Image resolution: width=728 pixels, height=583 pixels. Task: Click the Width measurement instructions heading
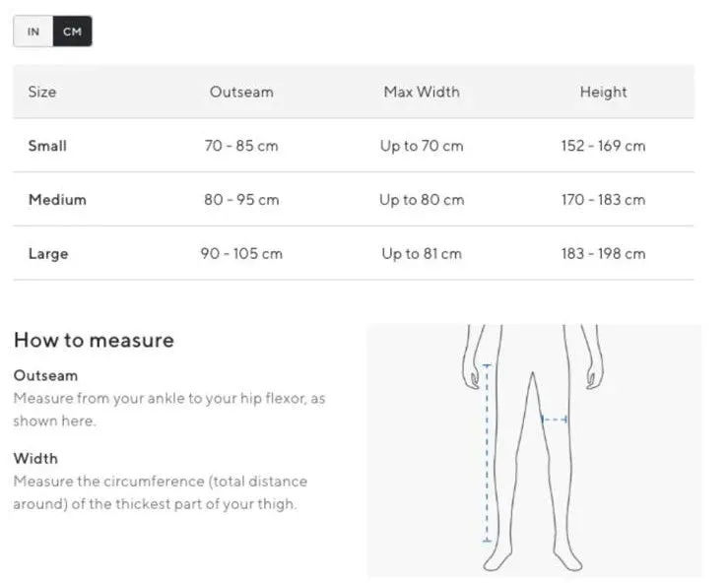click(35, 459)
